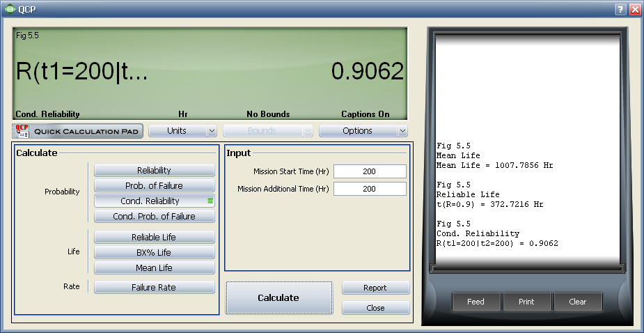Click the green indicator on Cond. Reliability
Viewport: 644px width, 333px height.
tap(210, 201)
